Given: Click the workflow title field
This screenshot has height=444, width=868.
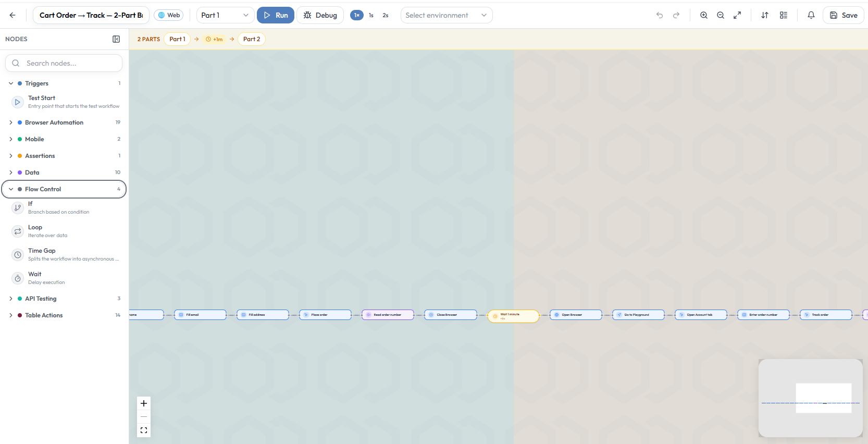Looking at the screenshot, I should pos(91,15).
